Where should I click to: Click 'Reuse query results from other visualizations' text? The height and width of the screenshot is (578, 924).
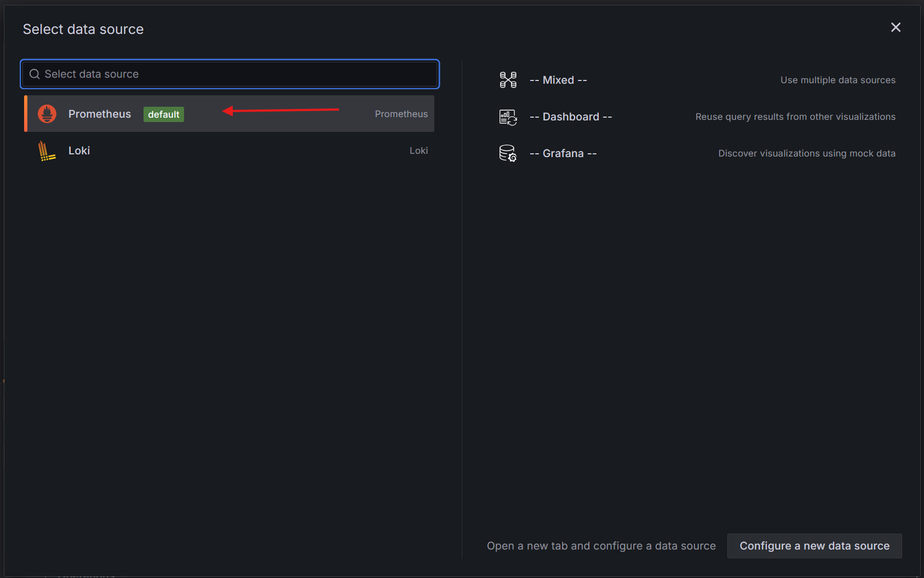point(795,117)
